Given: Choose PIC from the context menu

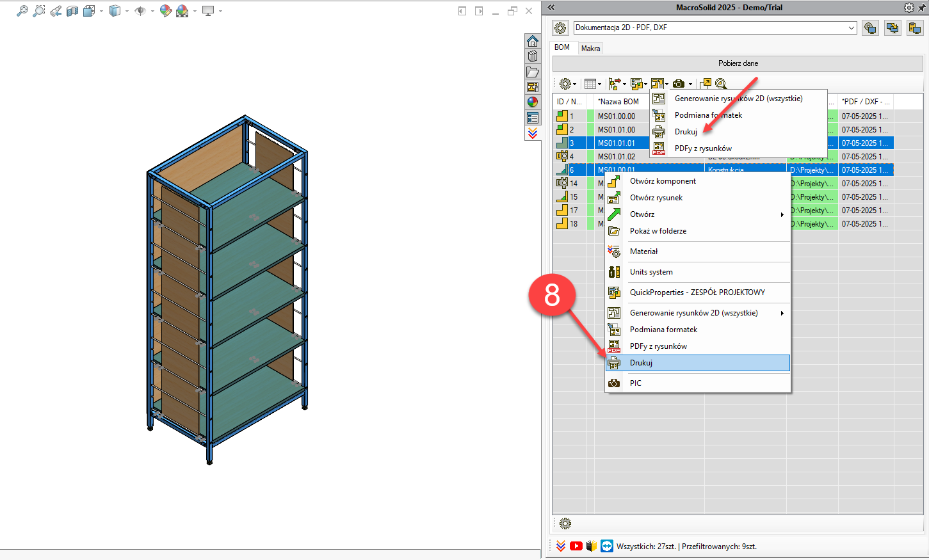Looking at the screenshot, I should [698, 383].
